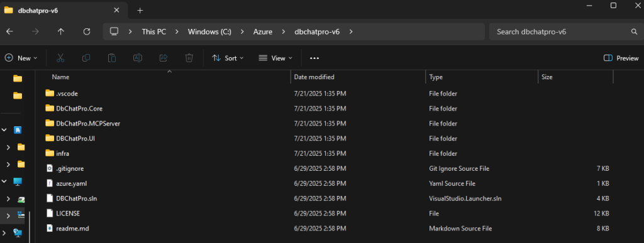
Task: Click the Share icon in toolbar
Action: 163,58
